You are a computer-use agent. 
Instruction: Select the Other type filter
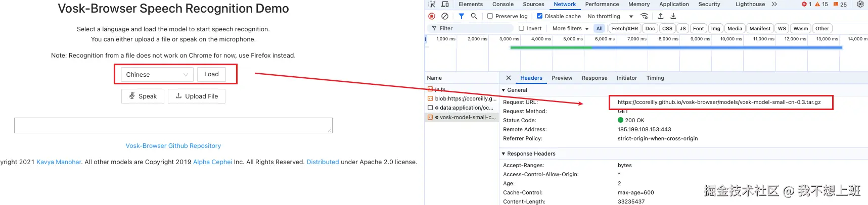pyautogui.click(x=823, y=28)
